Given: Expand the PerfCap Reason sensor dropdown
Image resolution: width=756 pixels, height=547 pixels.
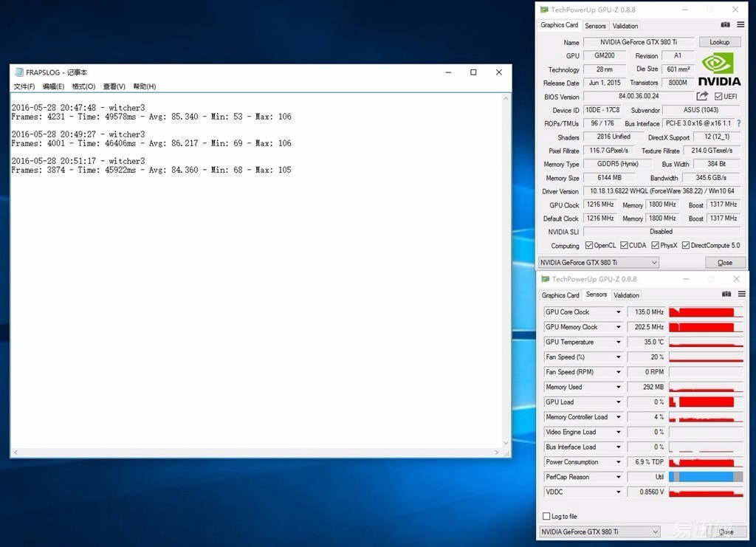Looking at the screenshot, I should 618,477.
